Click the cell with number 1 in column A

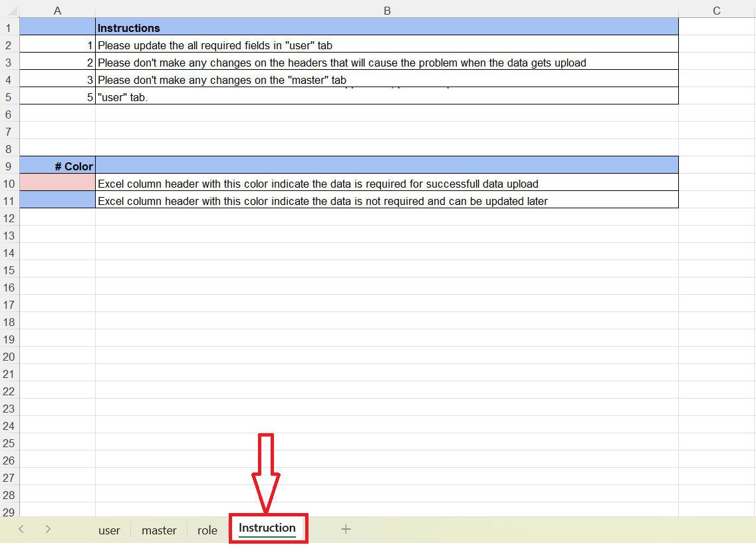[57, 45]
